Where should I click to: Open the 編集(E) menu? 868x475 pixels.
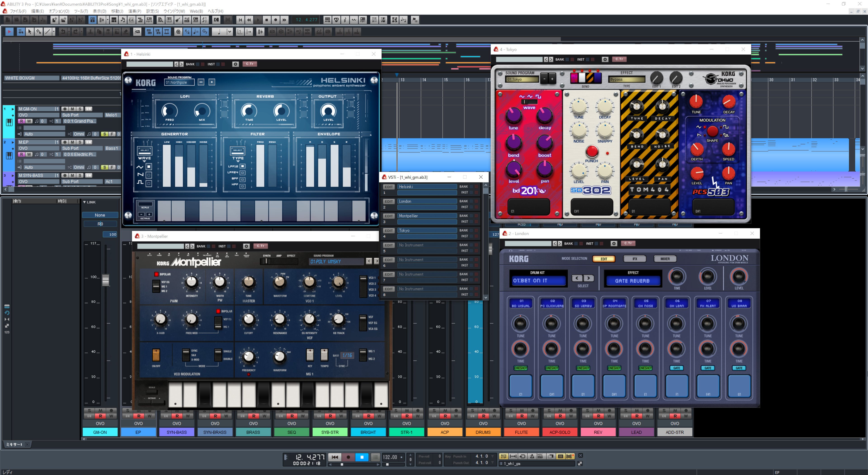pos(37,11)
